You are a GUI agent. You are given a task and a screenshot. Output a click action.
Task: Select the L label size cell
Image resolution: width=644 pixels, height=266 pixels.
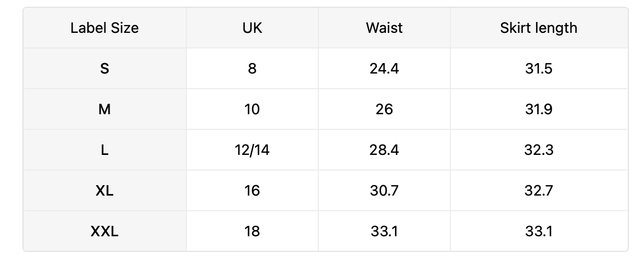click(104, 150)
